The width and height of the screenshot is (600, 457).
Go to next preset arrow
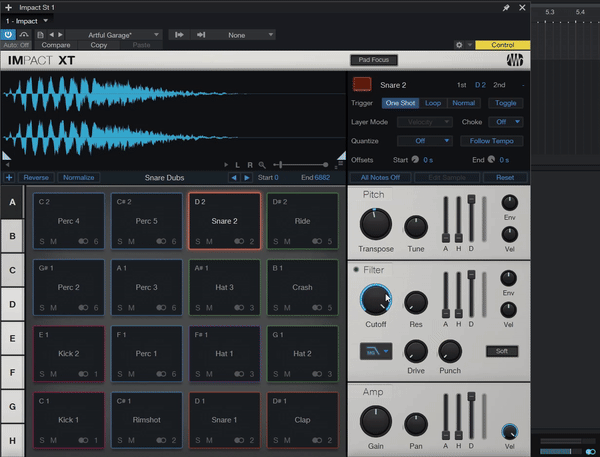pos(60,35)
